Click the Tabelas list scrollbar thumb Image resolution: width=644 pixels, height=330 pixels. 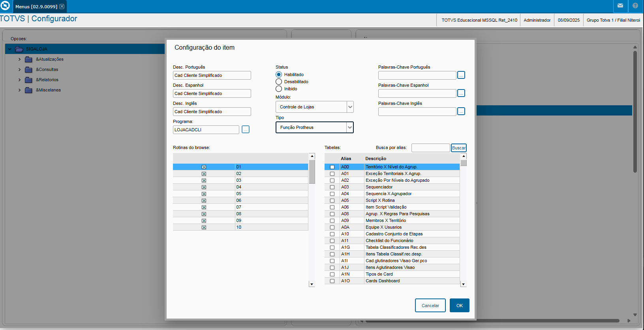click(464, 163)
